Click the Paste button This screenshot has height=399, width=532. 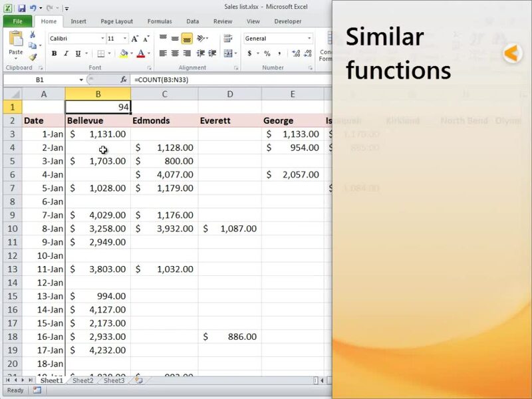(15, 44)
